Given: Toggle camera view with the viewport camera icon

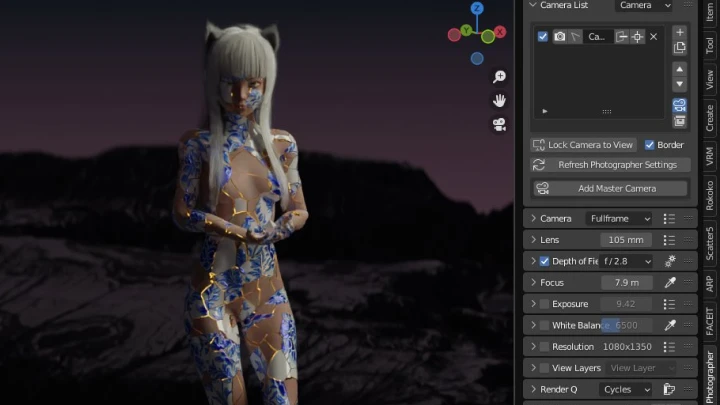Looking at the screenshot, I should coord(499,125).
